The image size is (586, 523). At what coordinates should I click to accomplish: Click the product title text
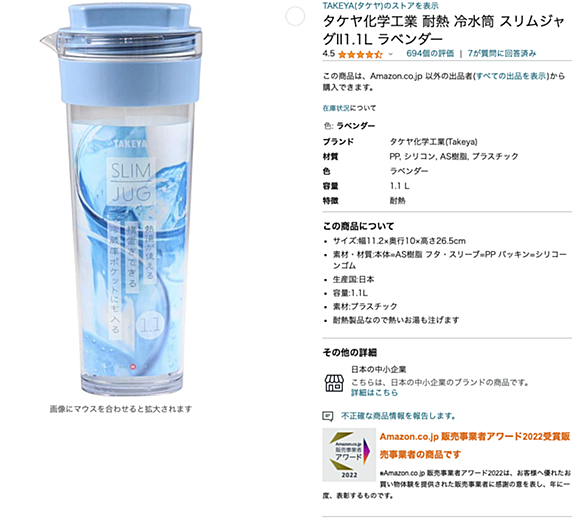[x=444, y=30]
